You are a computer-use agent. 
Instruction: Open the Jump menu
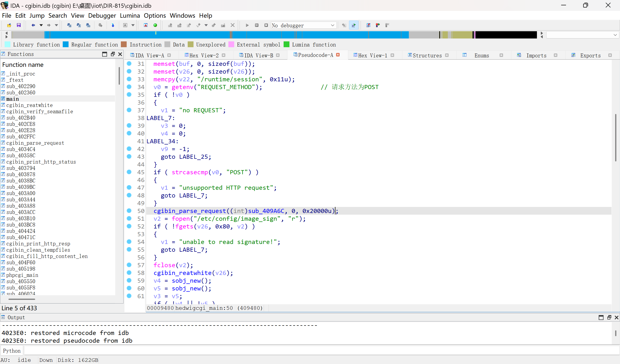pyautogui.click(x=37, y=15)
